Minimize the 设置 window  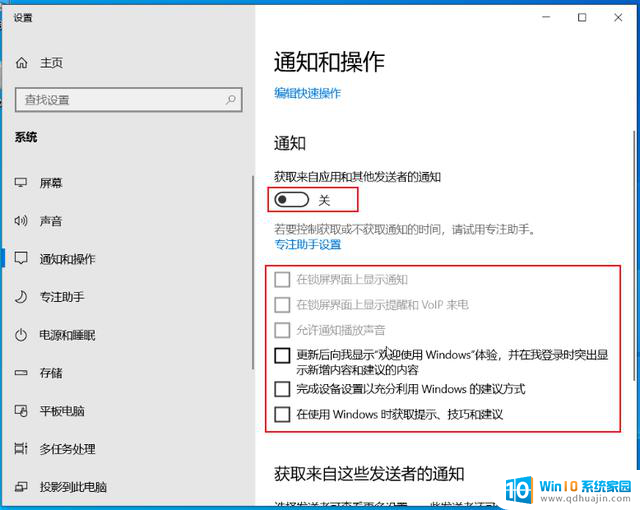(x=546, y=17)
